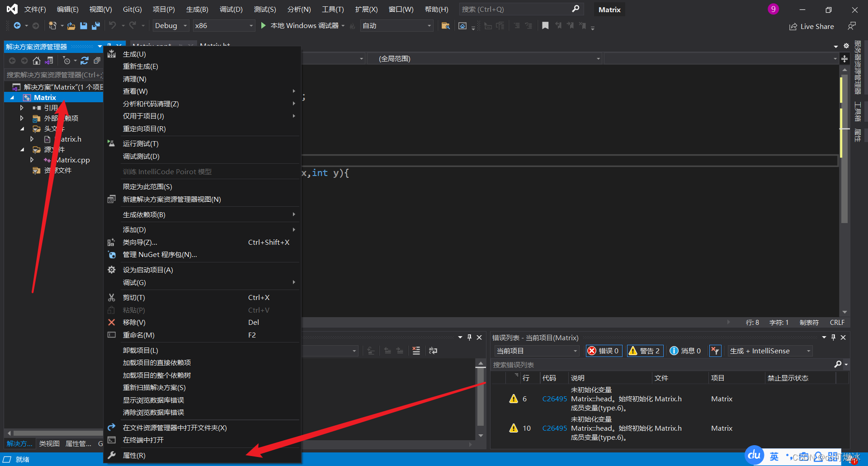
Task: Open notifications badge showing 9
Action: [773, 9]
